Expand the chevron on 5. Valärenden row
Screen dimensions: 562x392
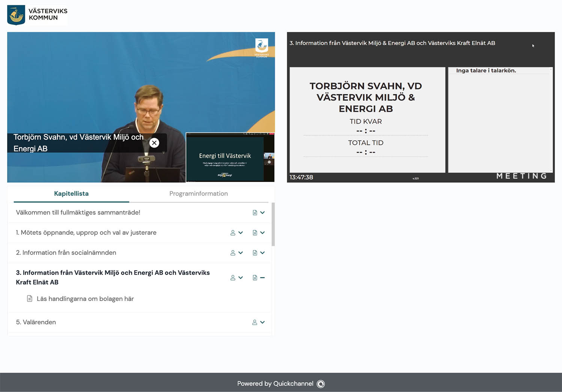click(263, 322)
